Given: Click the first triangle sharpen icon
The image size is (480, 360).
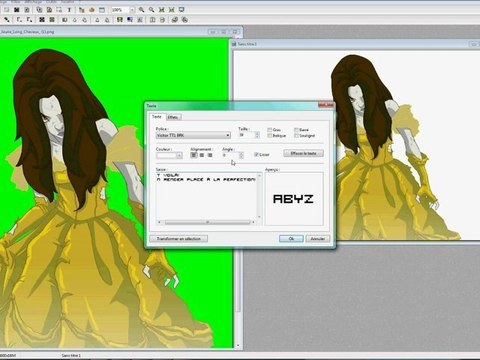Looking at the screenshot, I should (x=97, y=20).
